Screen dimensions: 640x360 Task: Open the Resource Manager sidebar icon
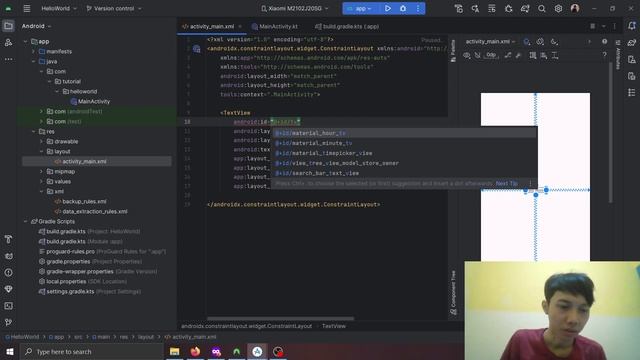click(8, 42)
